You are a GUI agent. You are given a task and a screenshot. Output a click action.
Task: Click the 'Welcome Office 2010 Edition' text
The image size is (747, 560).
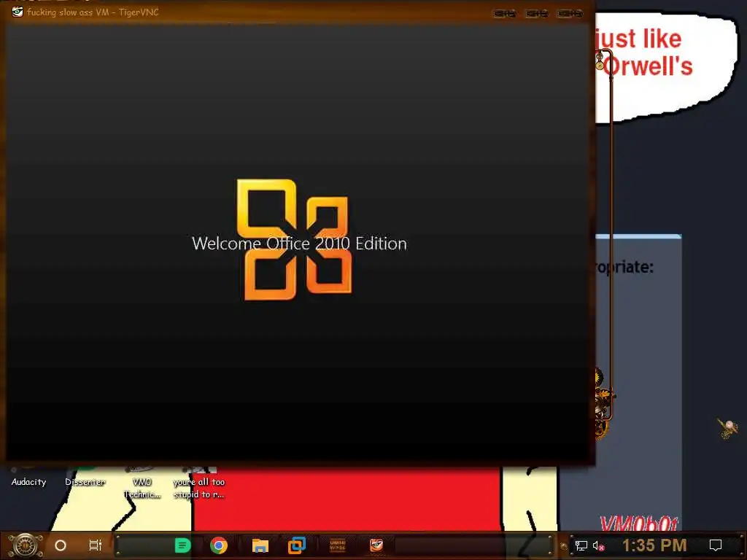coord(299,244)
